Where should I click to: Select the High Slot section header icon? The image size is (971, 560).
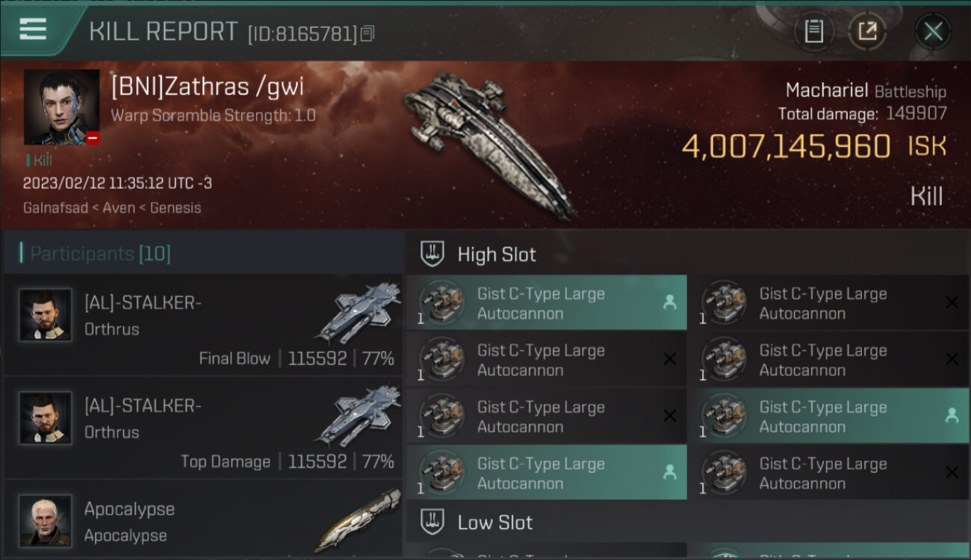pyautogui.click(x=432, y=254)
